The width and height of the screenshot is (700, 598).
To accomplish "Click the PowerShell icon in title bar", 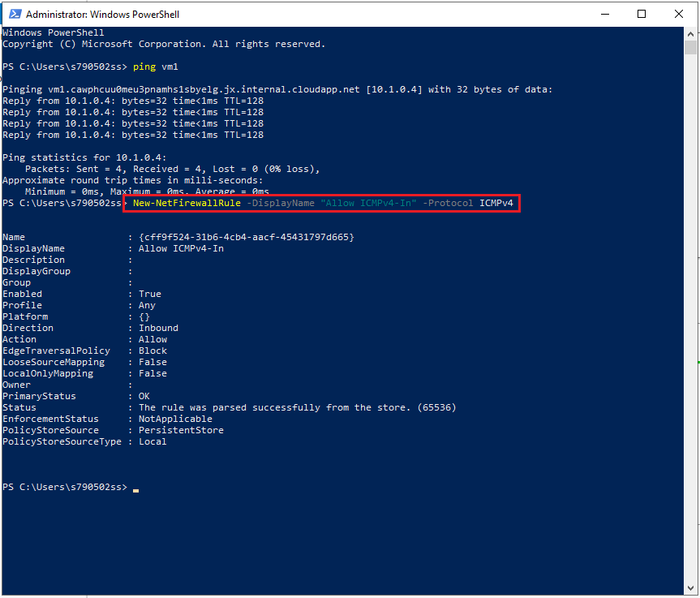I will pos(15,14).
